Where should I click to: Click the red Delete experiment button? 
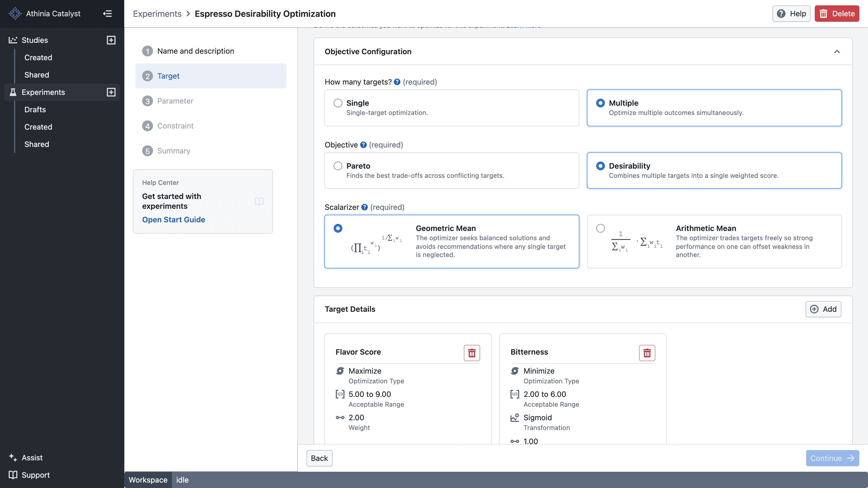[837, 14]
